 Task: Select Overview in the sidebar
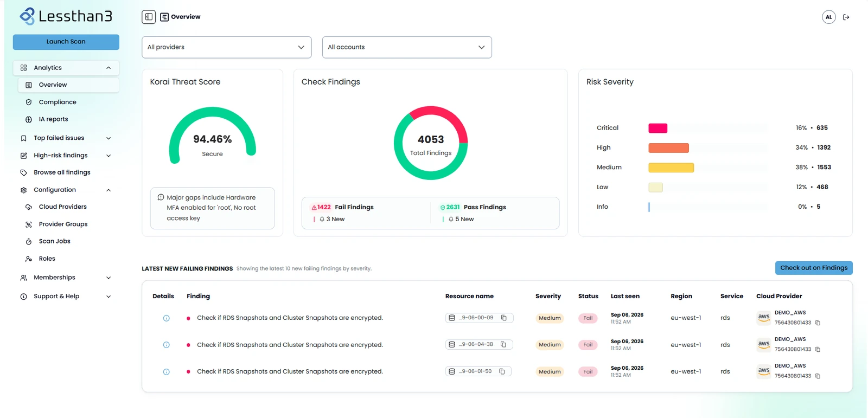(x=68, y=85)
